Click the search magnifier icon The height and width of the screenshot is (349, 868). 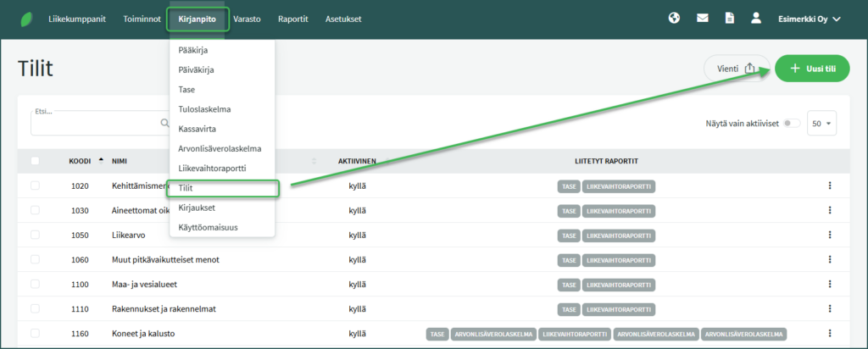pyautogui.click(x=164, y=123)
